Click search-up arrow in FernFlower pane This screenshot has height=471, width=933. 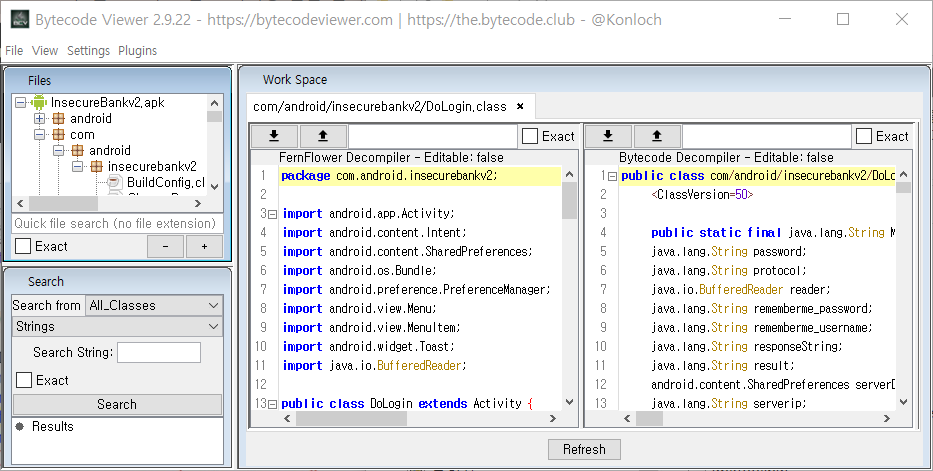[323, 136]
